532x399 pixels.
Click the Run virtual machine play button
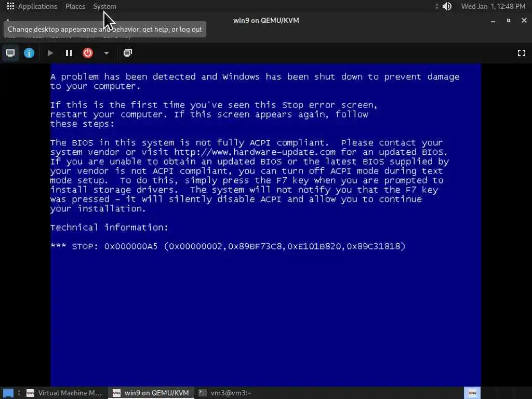50,53
